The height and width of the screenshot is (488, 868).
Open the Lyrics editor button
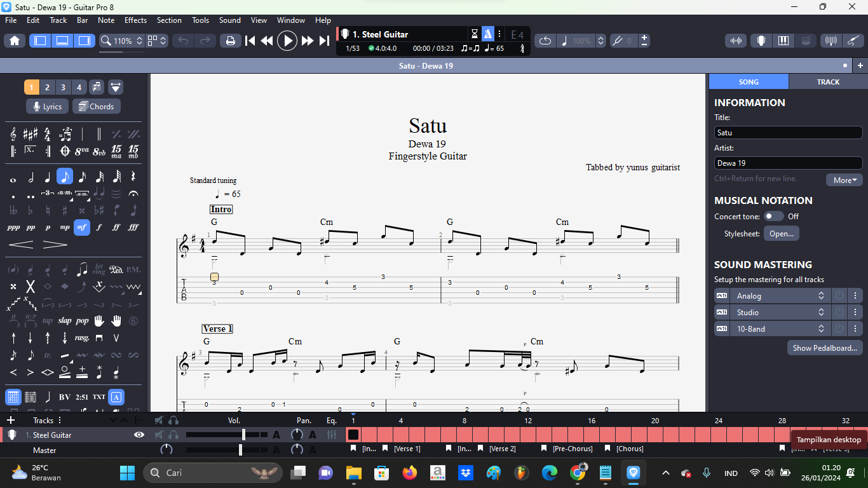click(48, 106)
